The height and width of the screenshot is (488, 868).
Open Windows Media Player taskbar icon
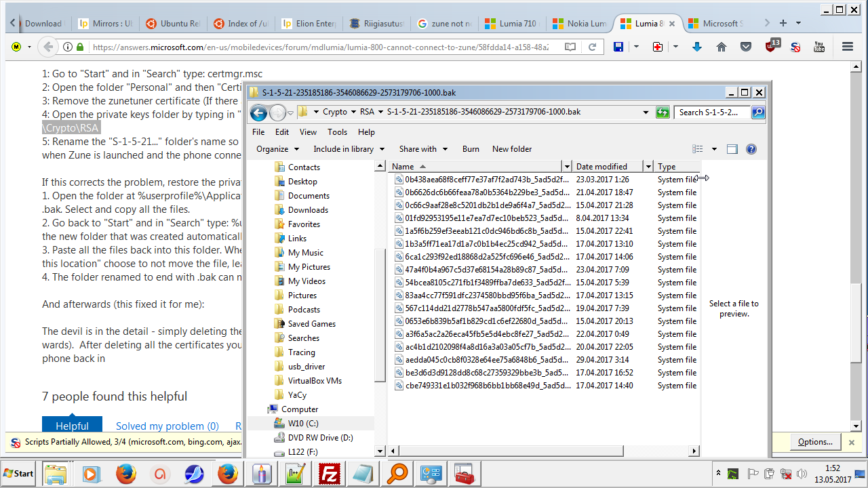click(x=92, y=474)
